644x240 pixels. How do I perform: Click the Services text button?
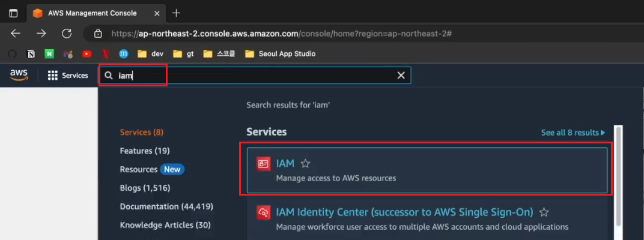click(74, 76)
